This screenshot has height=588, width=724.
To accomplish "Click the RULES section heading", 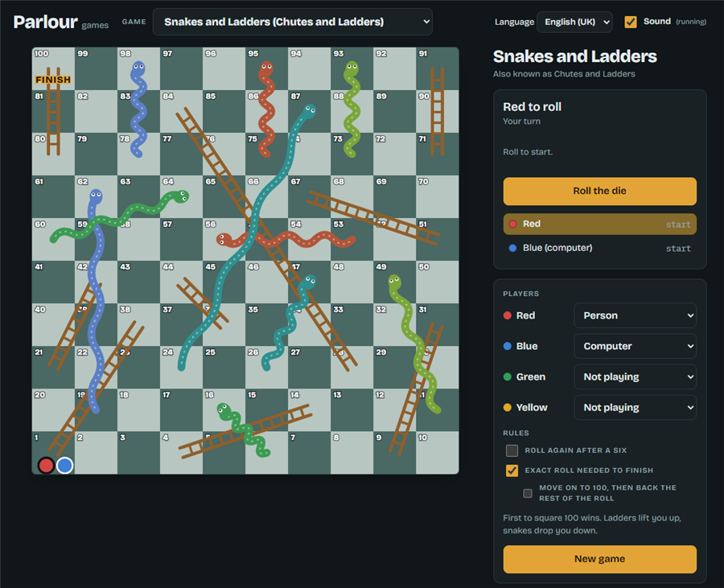I will click(x=516, y=434).
